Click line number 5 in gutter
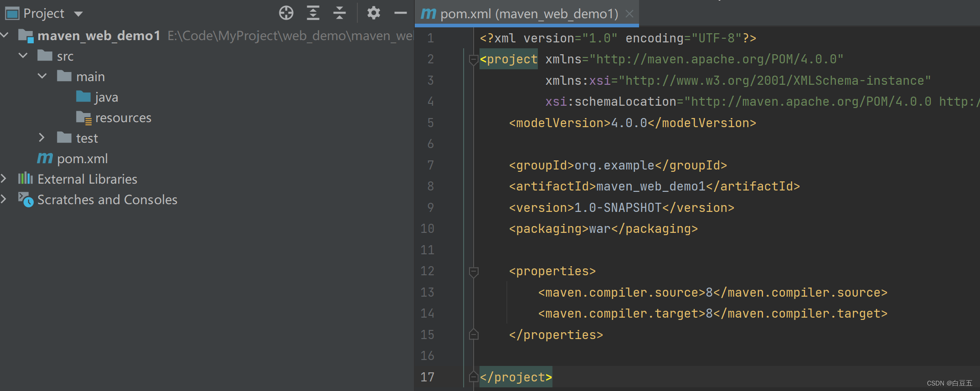The image size is (980, 391). [x=430, y=123]
